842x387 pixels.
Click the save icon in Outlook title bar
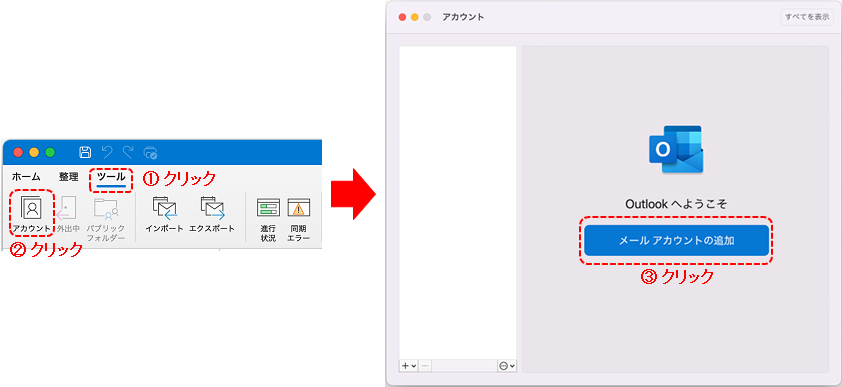click(x=85, y=152)
